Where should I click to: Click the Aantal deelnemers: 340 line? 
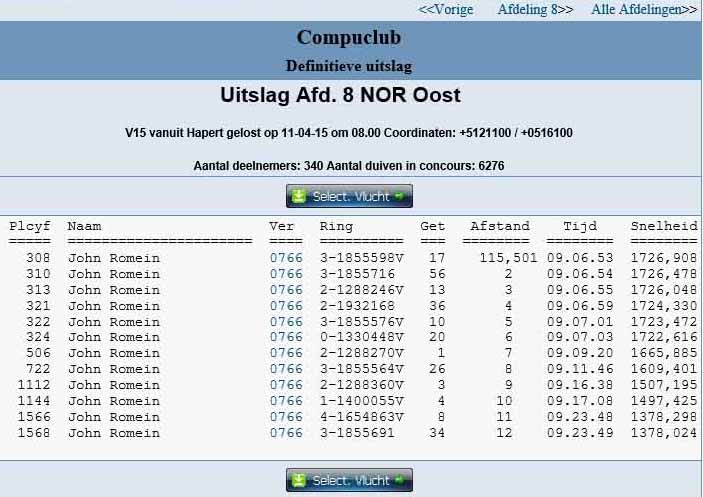point(349,166)
